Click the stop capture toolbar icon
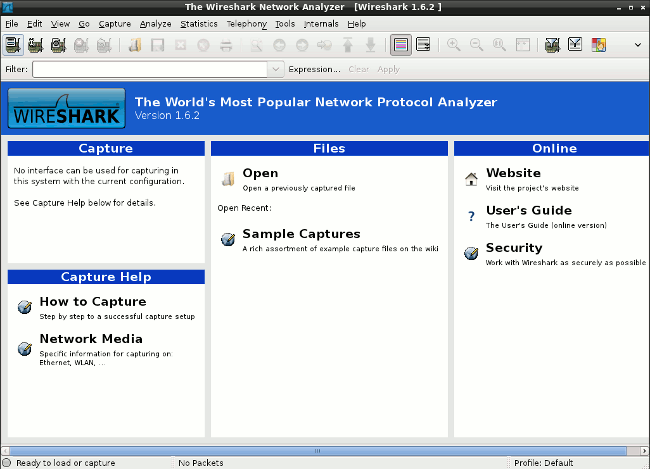This screenshot has height=469, width=650. point(81,45)
